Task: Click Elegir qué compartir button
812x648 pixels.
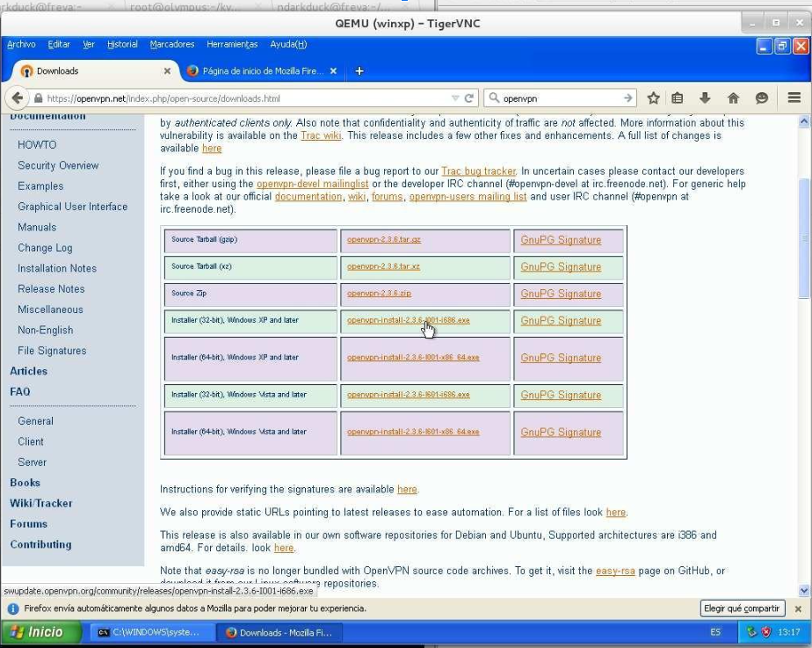Action: tap(741, 608)
